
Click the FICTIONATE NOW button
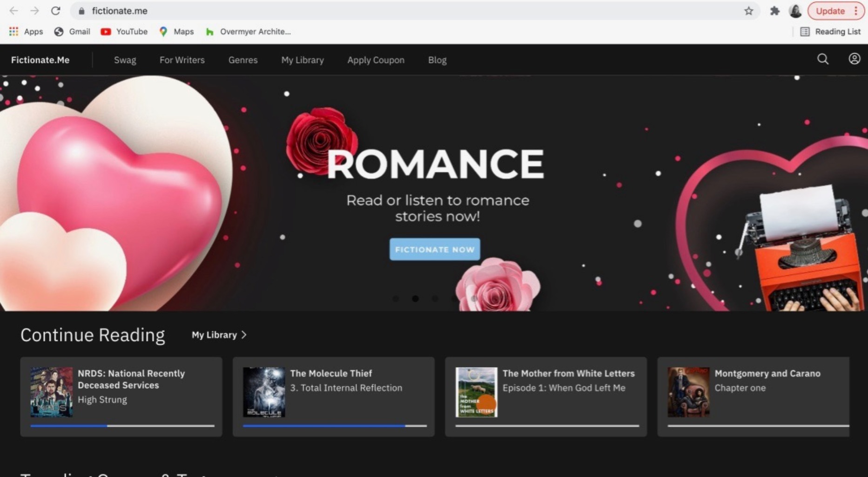click(x=435, y=249)
